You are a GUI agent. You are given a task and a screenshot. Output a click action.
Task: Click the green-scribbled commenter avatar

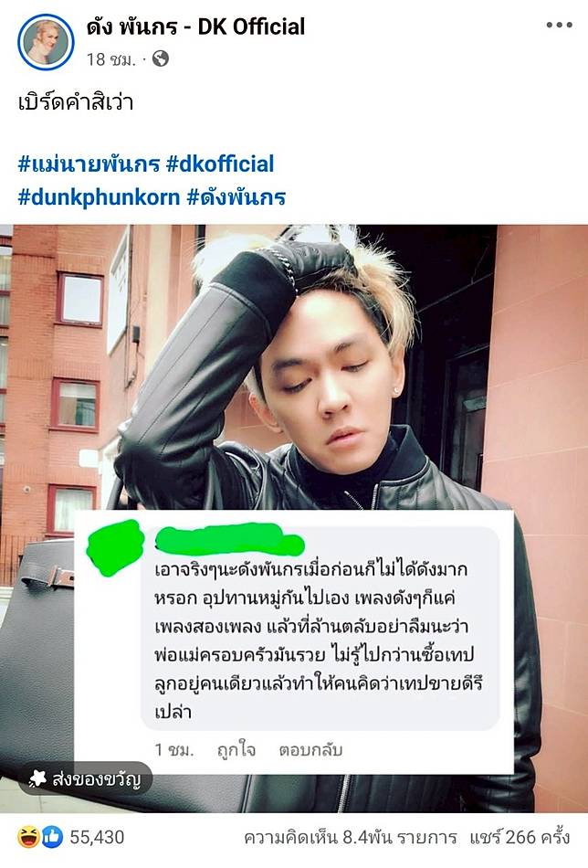tap(115, 546)
